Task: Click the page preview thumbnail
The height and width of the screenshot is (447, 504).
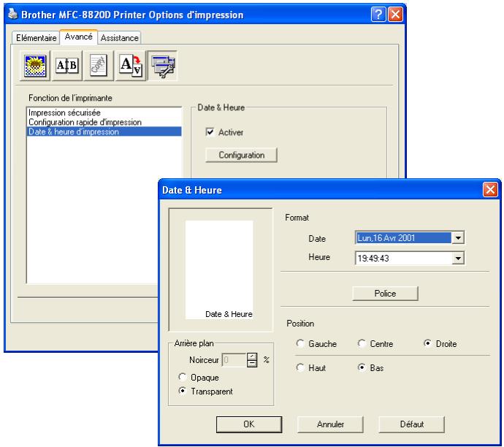Action: [219, 270]
